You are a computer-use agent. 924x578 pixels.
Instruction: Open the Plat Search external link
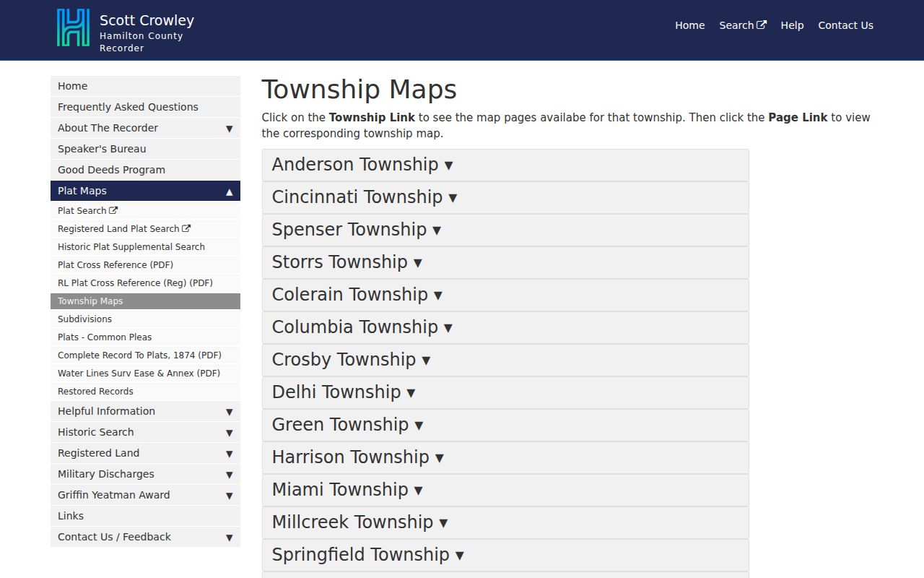(x=145, y=211)
